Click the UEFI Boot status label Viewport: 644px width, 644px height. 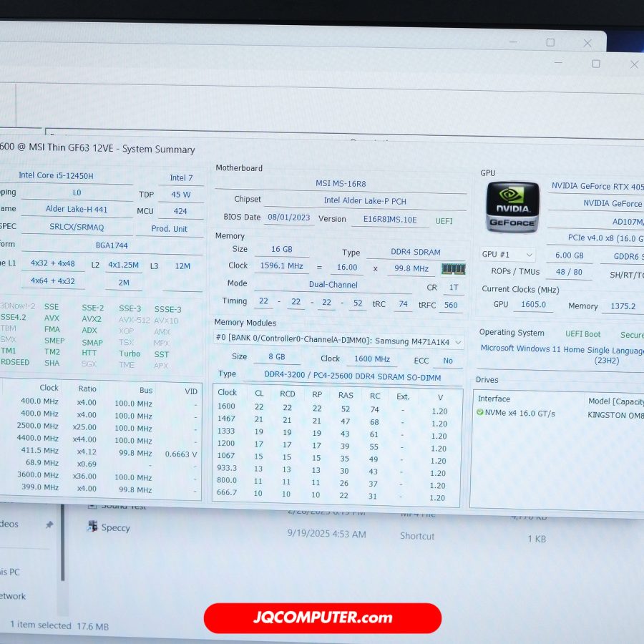click(582, 334)
